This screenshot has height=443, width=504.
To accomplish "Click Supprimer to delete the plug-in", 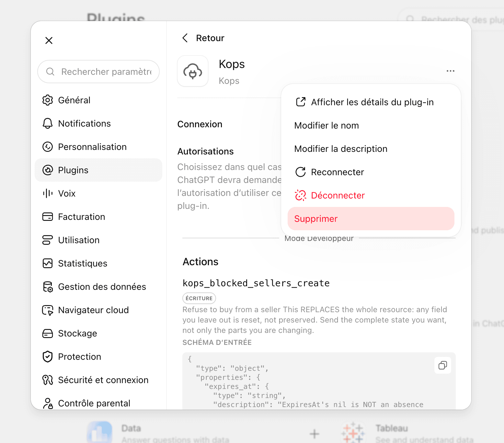I will pyautogui.click(x=371, y=219).
